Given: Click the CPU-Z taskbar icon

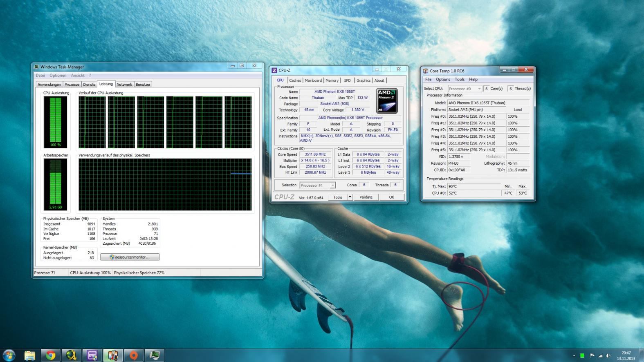Looking at the screenshot, I should (x=92, y=355).
